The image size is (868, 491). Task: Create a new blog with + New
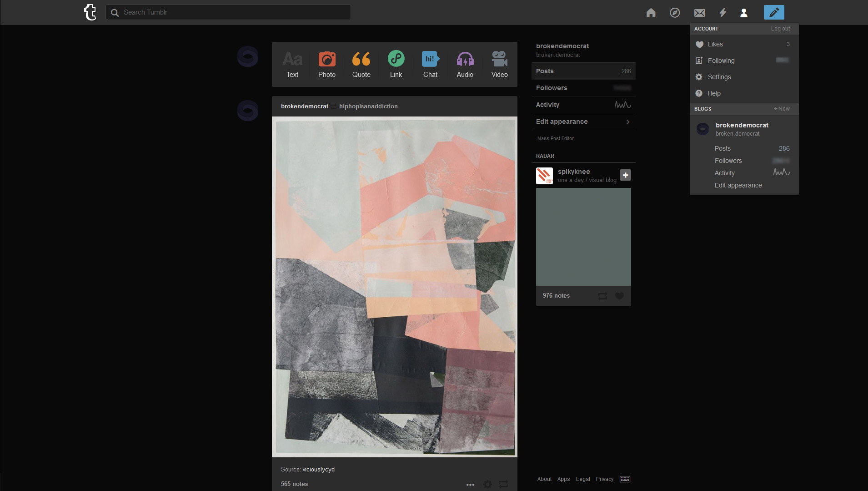pos(782,109)
